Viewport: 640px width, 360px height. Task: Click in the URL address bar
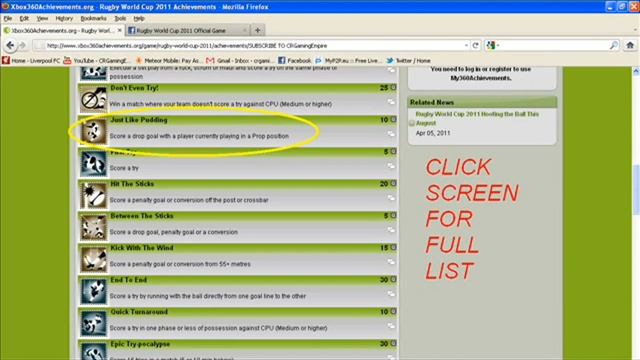253,45
